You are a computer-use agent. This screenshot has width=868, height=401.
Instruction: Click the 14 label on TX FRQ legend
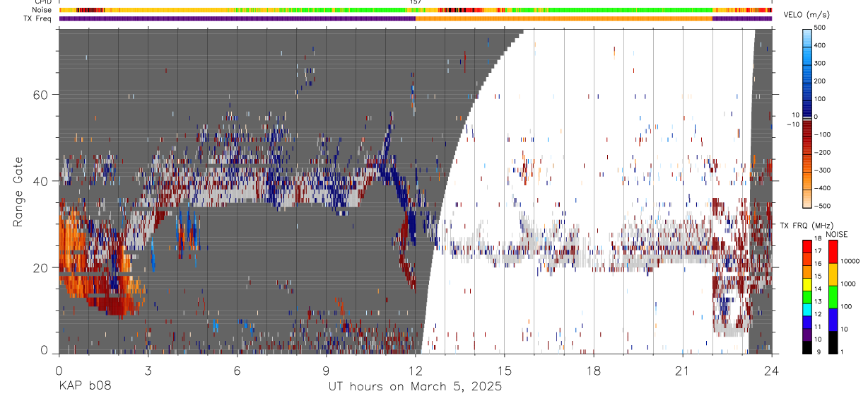(819, 290)
